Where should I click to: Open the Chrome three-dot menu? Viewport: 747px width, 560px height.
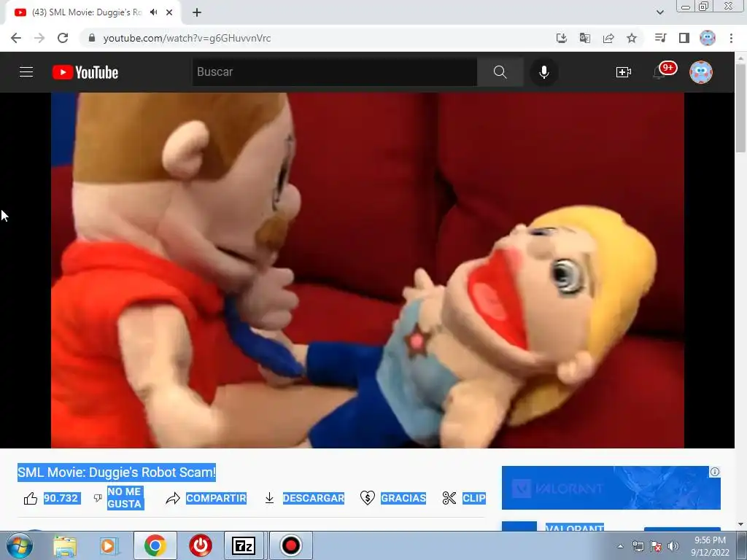pos(731,38)
